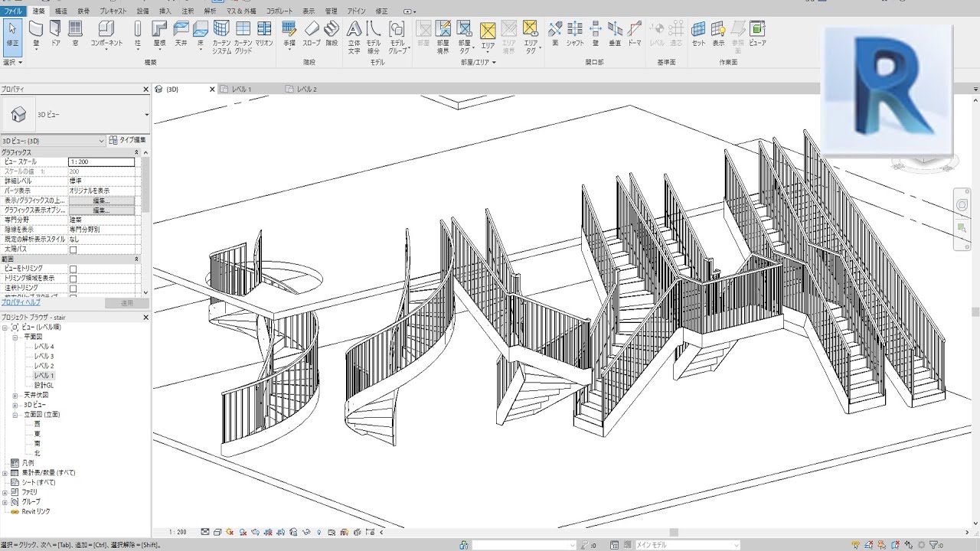Select the 南 elevation view in browser
Viewport: 980px width, 551px height.
click(x=38, y=443)
